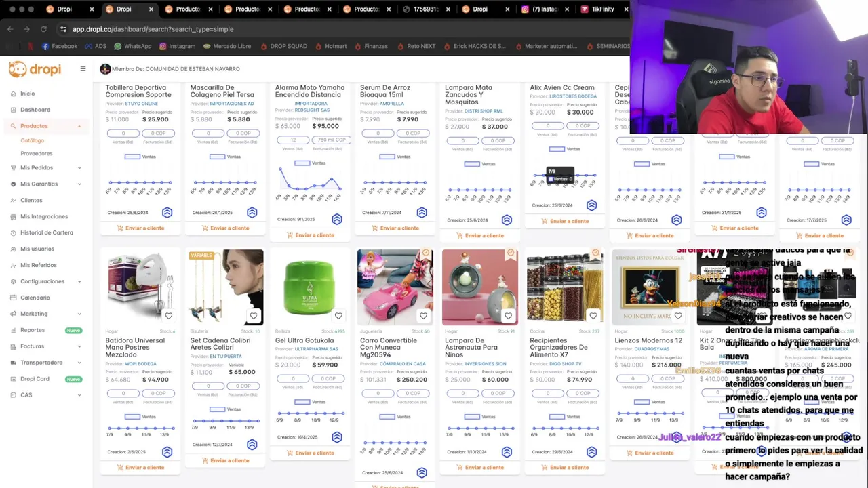Image resolution: width=868 pixels, height=488 pixels.
Task: Toggle Ventas legend on Gel Ultra Gotukola chart
Action: point(309,402)
